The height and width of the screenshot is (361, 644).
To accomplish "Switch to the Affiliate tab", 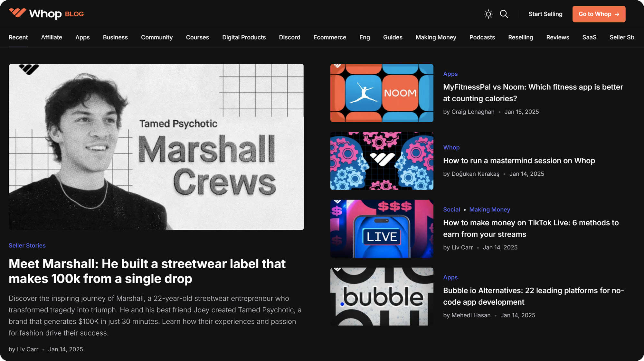I will (52, 37).
